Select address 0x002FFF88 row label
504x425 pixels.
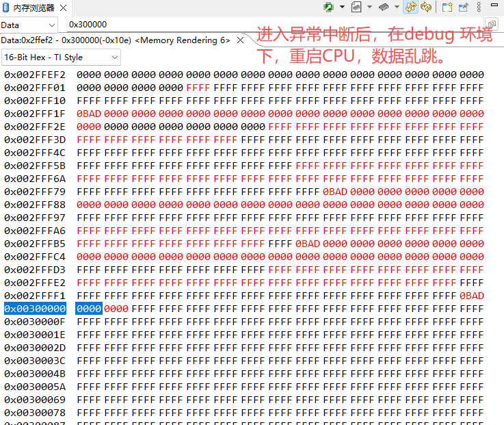[35, 205]
